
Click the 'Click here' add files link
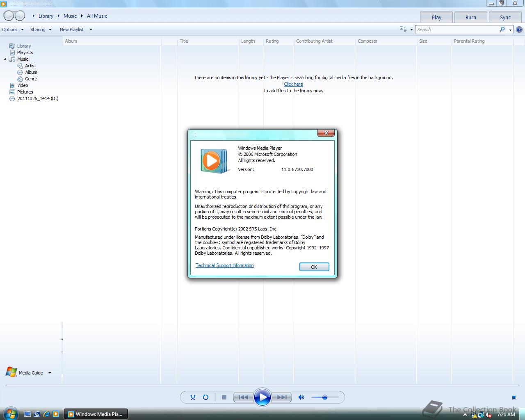click(x=293, y=84)
